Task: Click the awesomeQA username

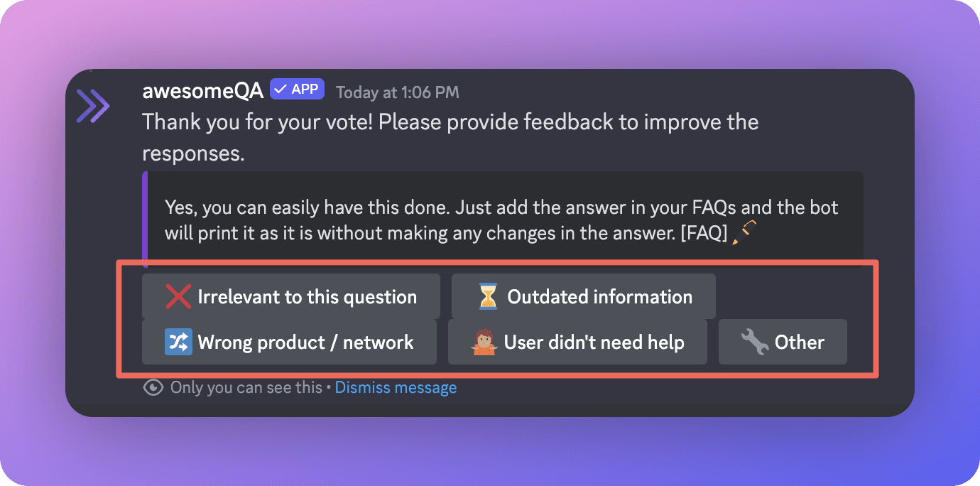Action: point(202,90)
